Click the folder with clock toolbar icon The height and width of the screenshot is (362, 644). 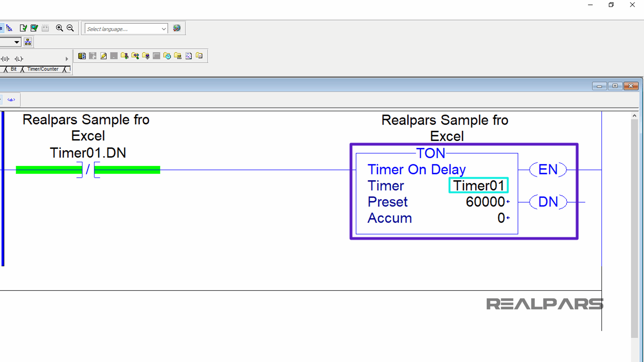coord(167,56)
